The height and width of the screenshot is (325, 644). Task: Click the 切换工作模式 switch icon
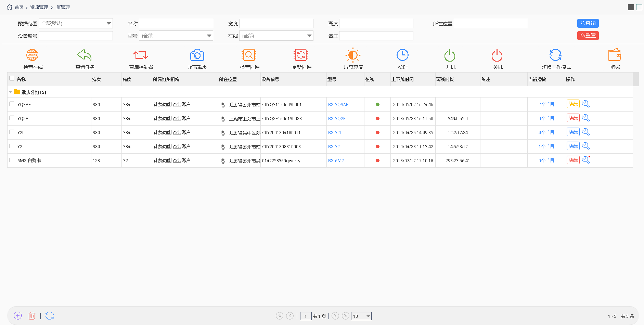coord(555,55)
